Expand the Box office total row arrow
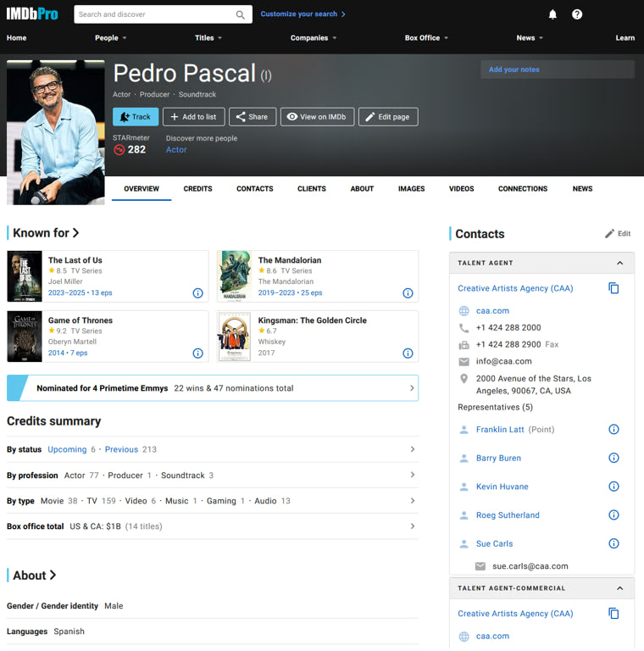 [413, 526]
